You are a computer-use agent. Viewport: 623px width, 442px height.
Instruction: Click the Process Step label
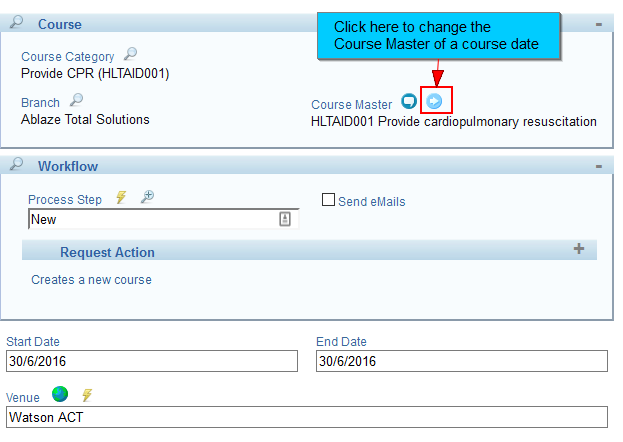65,200
